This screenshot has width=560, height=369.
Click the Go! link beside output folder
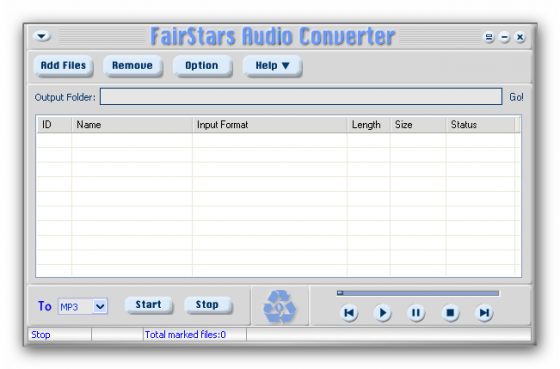pos(516,97)
